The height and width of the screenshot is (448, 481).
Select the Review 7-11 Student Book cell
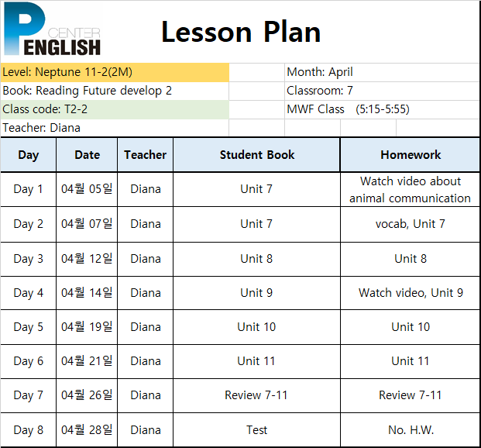[x=256, y=395]
